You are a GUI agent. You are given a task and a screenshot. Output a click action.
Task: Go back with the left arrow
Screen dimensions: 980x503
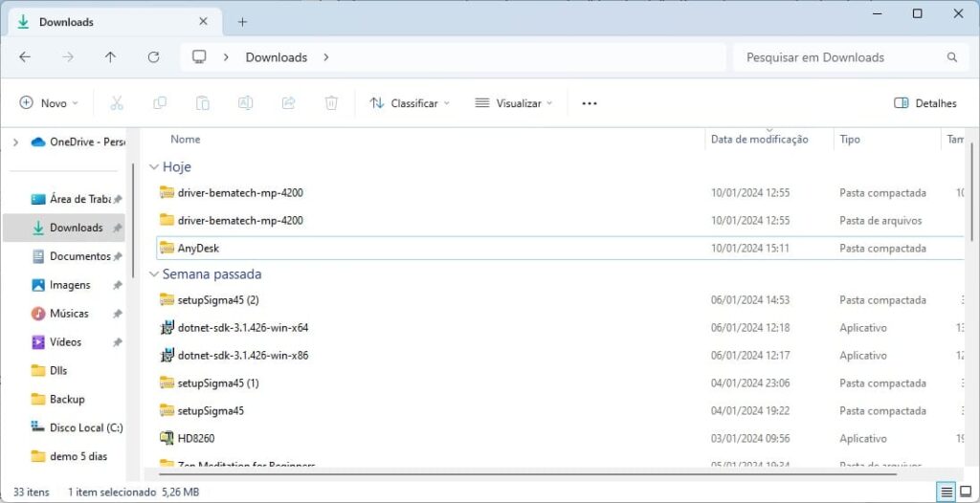(24, 57)
